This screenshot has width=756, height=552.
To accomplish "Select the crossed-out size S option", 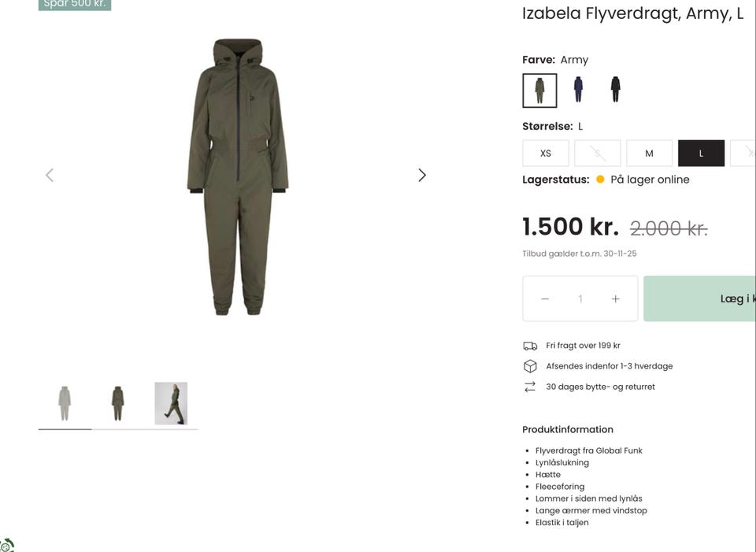I will (x=598, y=154).
